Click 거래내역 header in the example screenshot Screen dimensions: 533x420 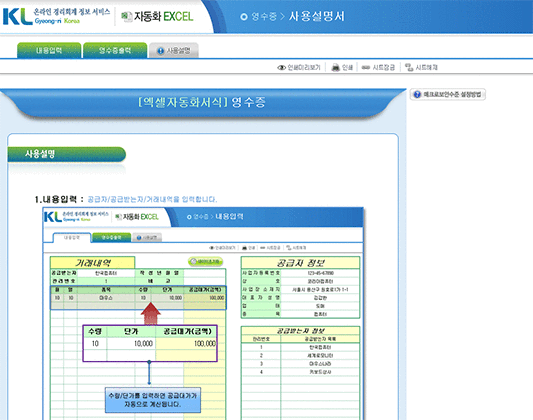point(92,263)
